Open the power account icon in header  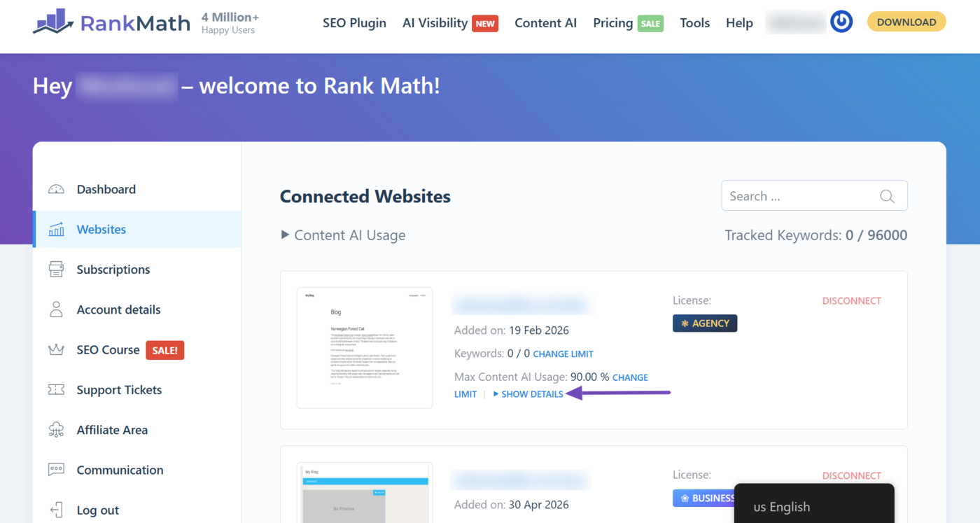coord(841,22)
